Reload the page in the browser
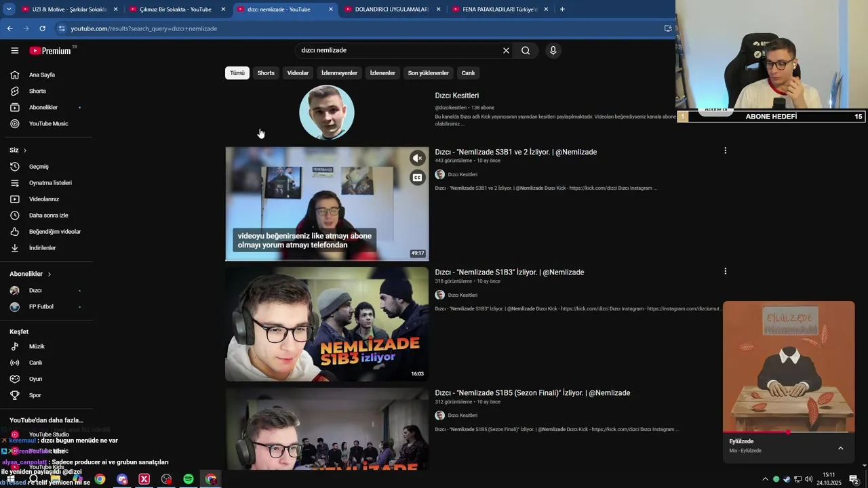Image resolution: width=868 pixels, height=488 pixels. [x=42, y=28]
